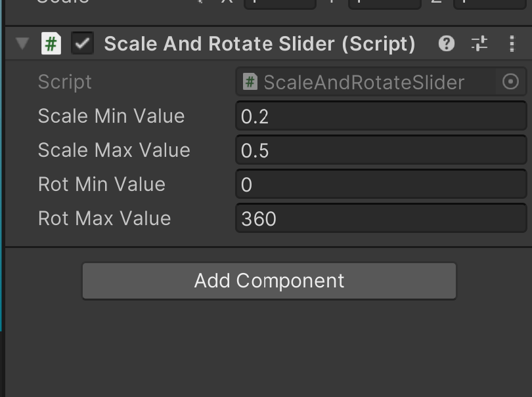Disable the Scale And Rotate Slider script checkbox
The height and width of the screenshot is (397, 532).
pyautogui.click(x=83, y=43)
